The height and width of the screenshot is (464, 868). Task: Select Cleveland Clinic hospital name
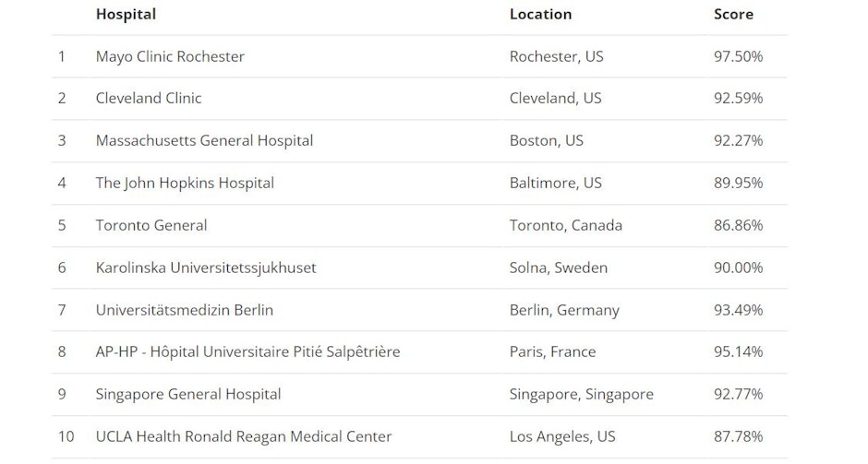[149, 99]
